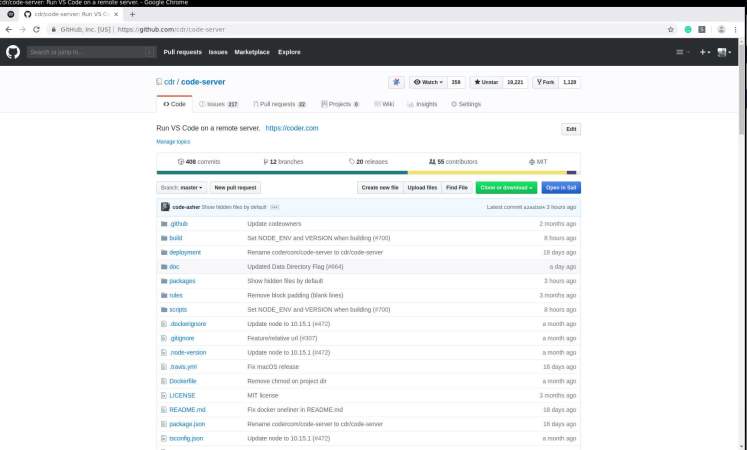Open the Chrome profile avatar
This screenshot has width=747, height=450.
pyautogui.click(x=721, y=30)
